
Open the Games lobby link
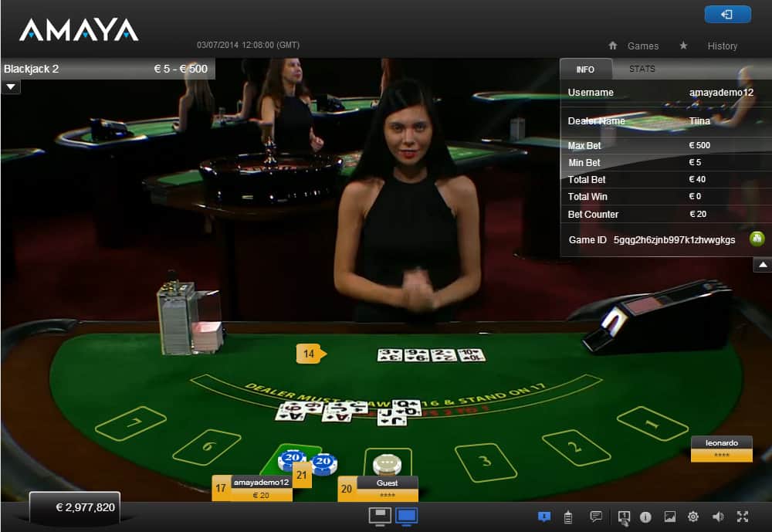642,46
